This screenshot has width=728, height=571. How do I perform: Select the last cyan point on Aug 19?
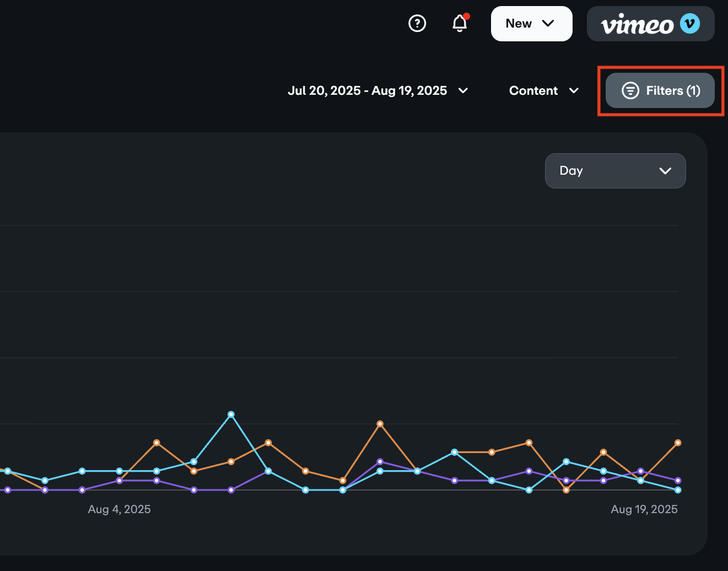click(678, 490)
